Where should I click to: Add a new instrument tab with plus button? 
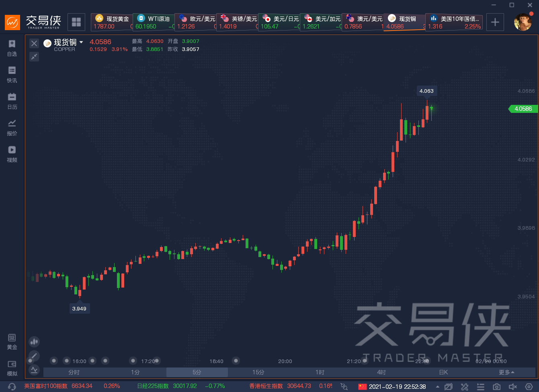tap(495, 22)
